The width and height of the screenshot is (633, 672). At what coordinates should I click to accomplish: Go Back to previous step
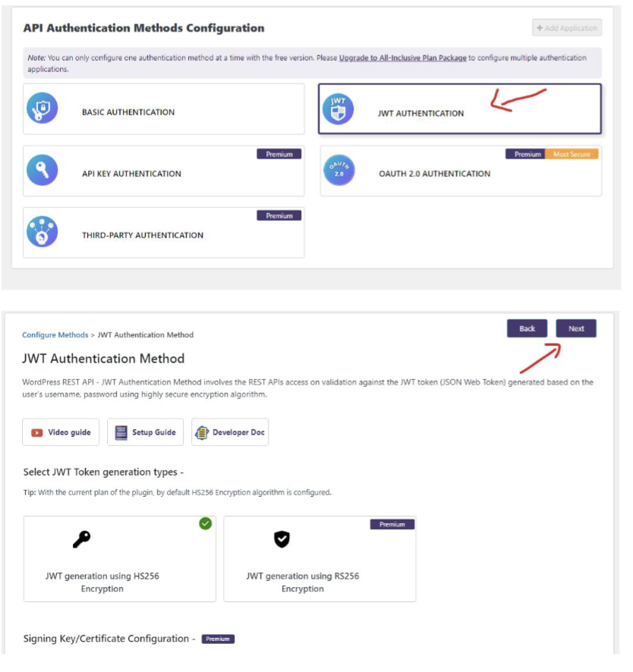pyautogui.click(x=527, y=328)
